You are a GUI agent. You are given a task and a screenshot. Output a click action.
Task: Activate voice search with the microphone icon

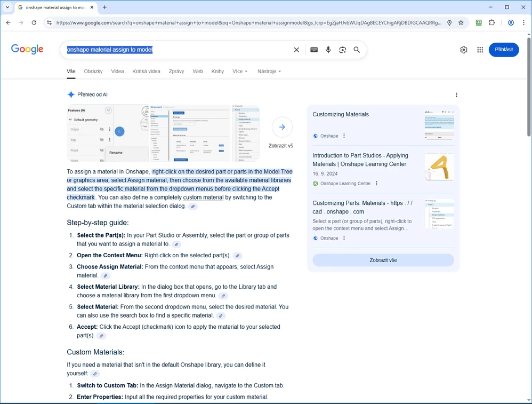click(328, 50)
